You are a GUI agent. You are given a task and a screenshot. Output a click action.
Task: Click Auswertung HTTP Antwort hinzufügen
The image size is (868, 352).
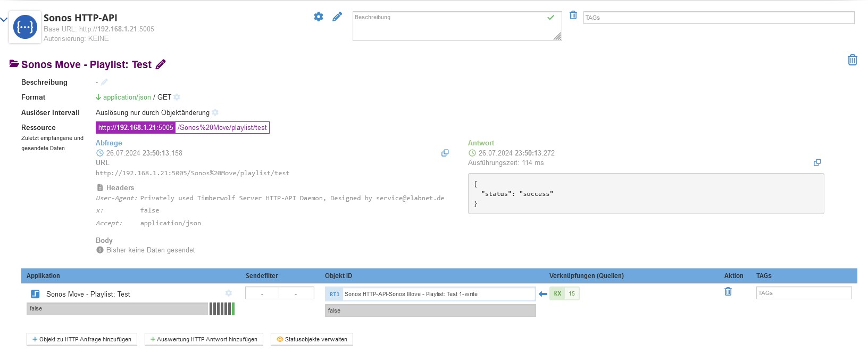click(204, 339)
